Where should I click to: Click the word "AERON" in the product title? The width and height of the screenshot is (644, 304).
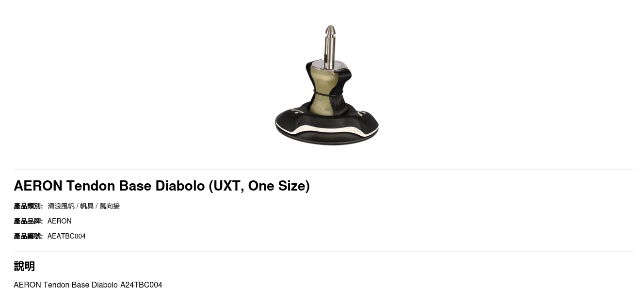coord(38,186)
